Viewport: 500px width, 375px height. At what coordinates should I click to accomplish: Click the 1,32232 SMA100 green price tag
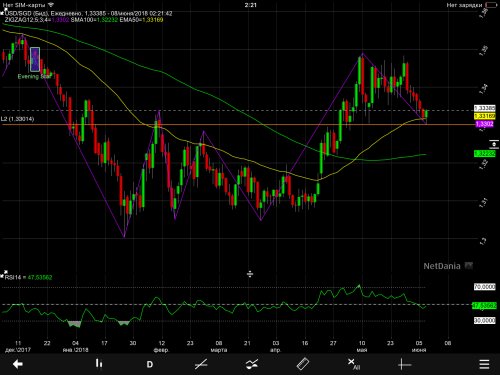(x=485, y=154)
